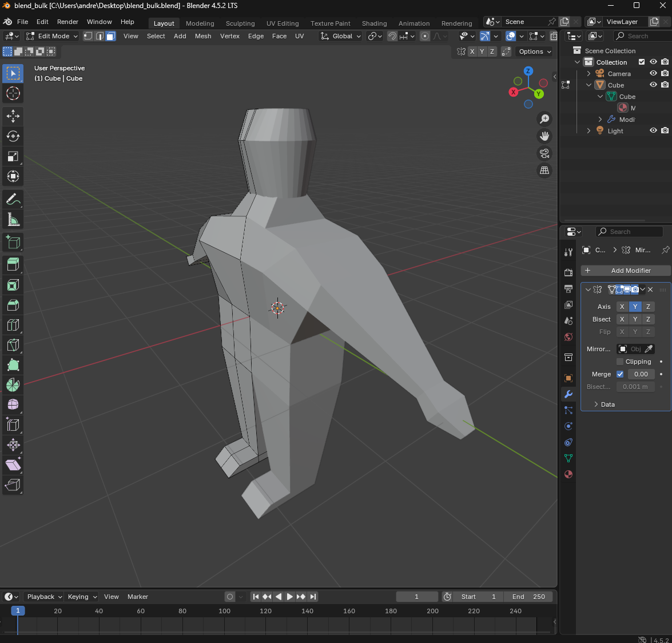The height and width of the screenshot is (643, 672).
Task: Click the play animation button
Action: (290, 597)
